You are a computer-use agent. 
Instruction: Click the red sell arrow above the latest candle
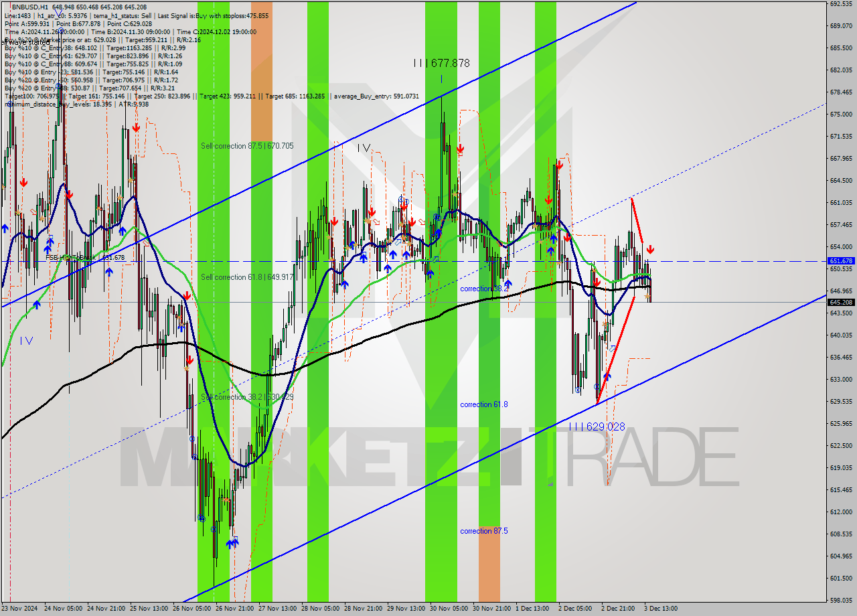[650, 250]
